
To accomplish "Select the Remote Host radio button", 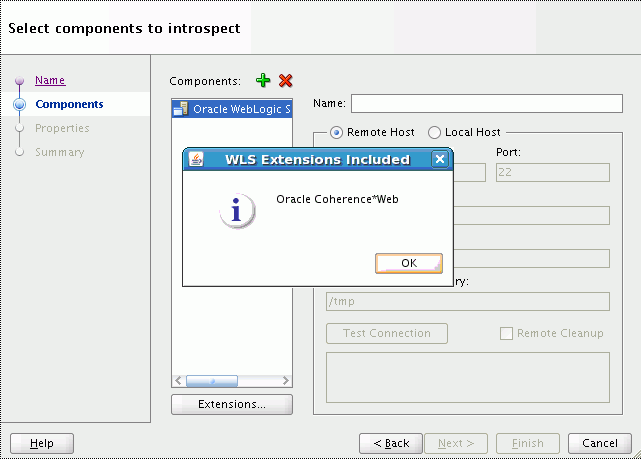I will click(x=336, y=132).
